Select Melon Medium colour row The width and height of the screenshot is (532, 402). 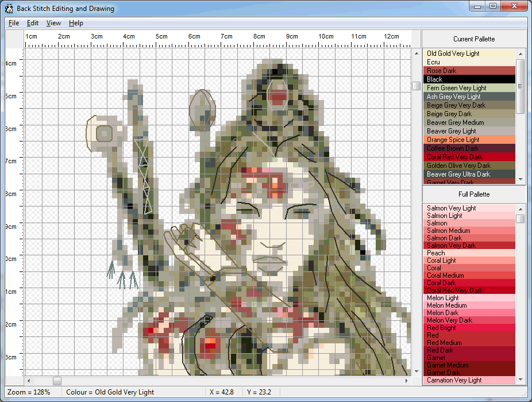(x=469, y=305)
